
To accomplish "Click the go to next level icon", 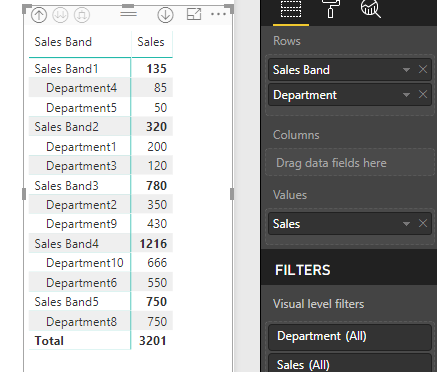I will (x=60, y=15).
